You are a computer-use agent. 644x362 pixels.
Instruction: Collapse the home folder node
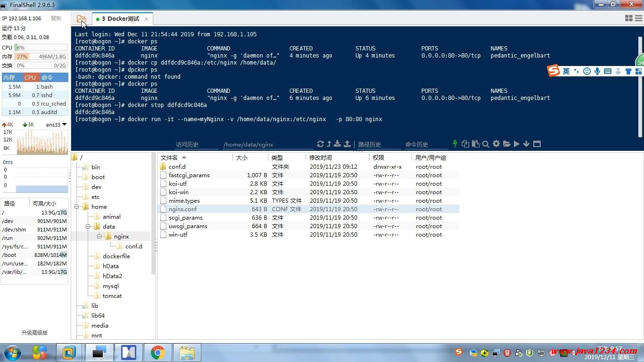point(76,207)
